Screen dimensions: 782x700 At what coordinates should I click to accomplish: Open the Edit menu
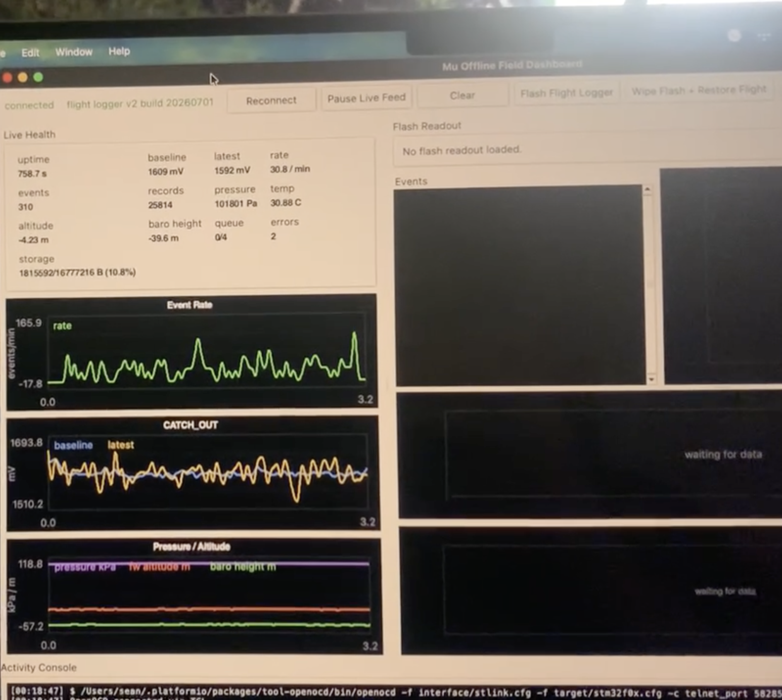pos(30,53)
